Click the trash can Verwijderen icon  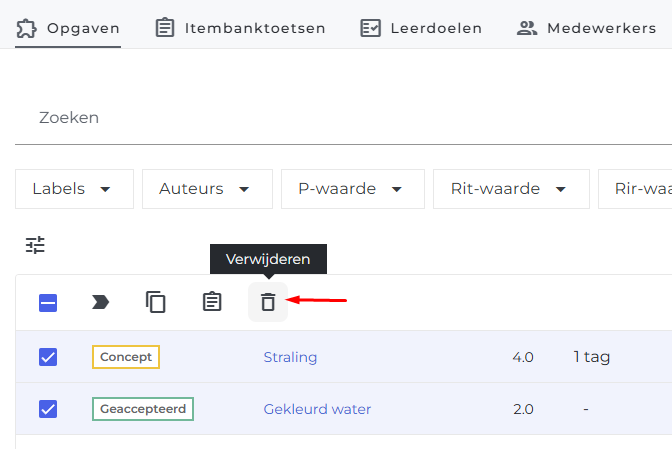coord(268,302)
